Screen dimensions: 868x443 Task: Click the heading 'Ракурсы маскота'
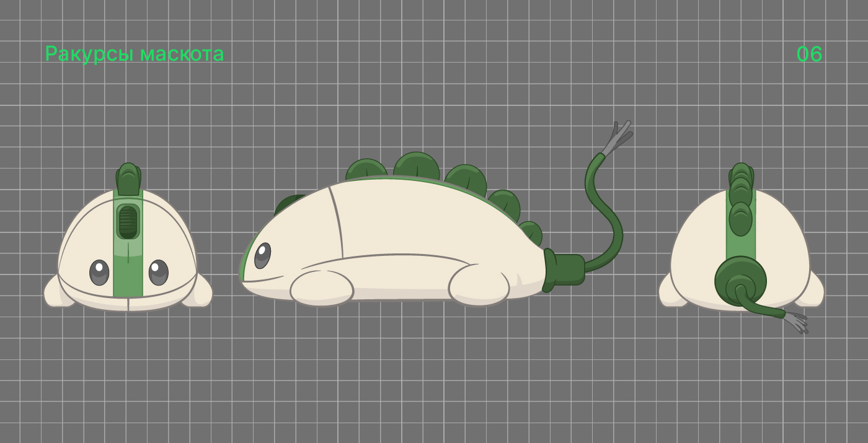[134, 54]
